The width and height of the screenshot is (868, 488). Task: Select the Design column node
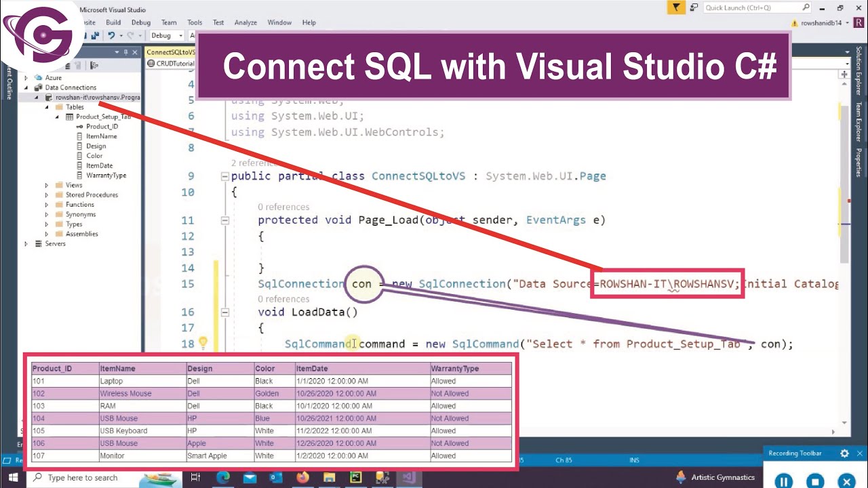[96, 146]
